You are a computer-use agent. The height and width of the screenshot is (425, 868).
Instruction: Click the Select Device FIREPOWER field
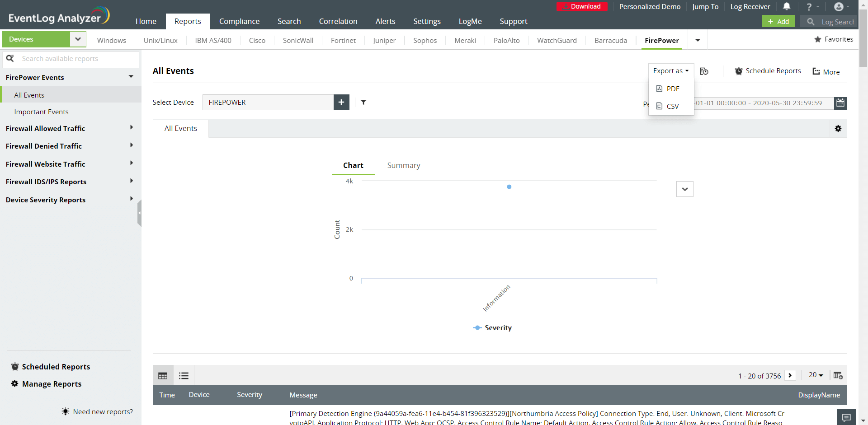click(268, 102)
